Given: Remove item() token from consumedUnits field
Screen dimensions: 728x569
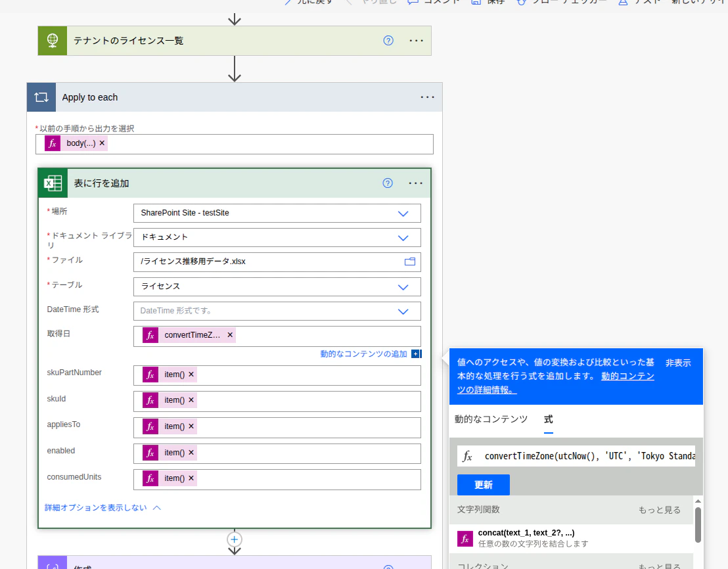Looking at the screenshot, I should pyautogui.click(x=191, y=478).
